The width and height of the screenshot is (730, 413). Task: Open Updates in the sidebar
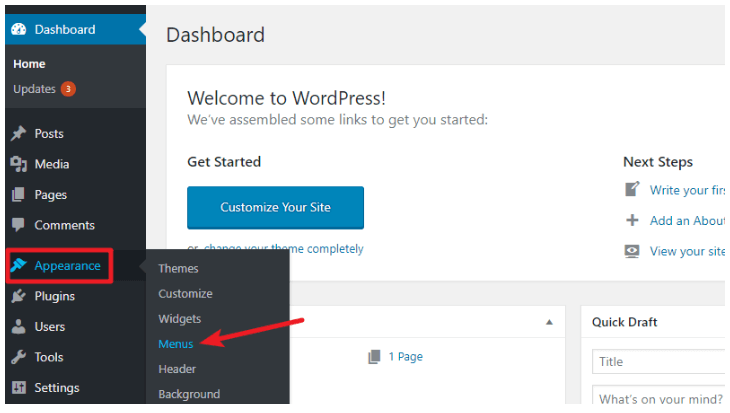[34, 89]
